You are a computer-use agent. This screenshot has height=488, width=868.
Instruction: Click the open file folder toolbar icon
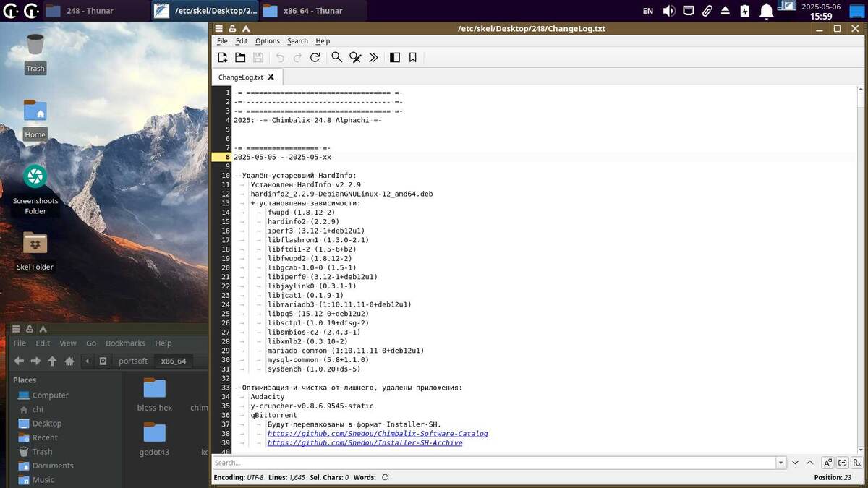point(240,57)
